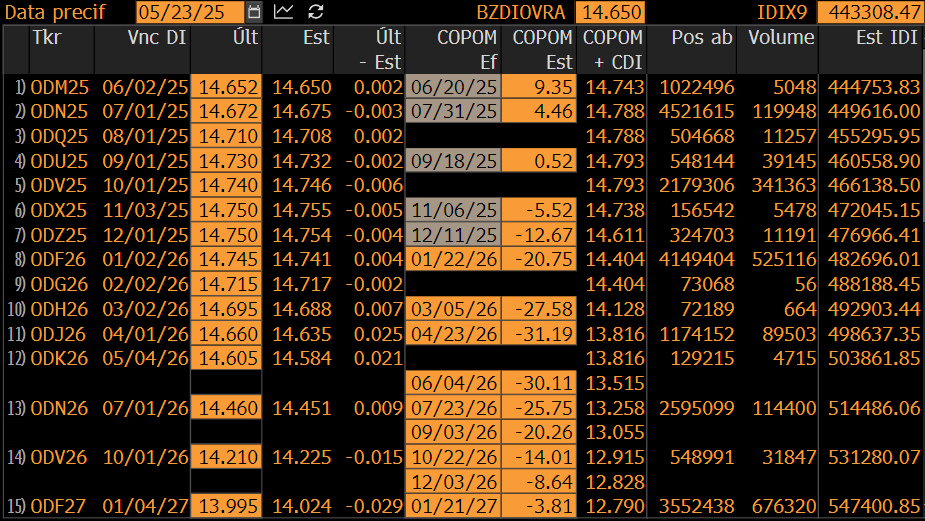Select the ODF27 ticker row
Image resolution: width=925 pixels, height=521 pixels.
point(463,506)
